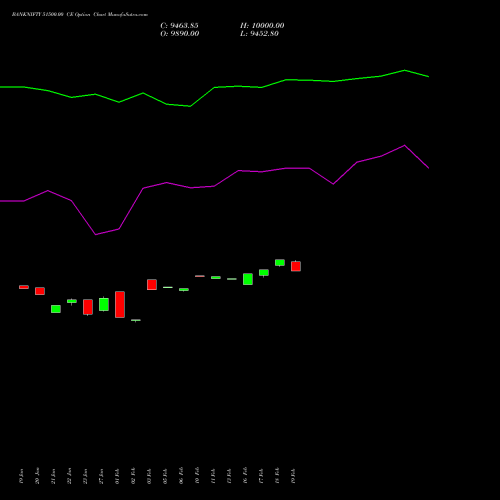This screenshot has height=500, width=500.
Task: Click the '27 Jan' date axis label
Action: (x=102, y=476)
